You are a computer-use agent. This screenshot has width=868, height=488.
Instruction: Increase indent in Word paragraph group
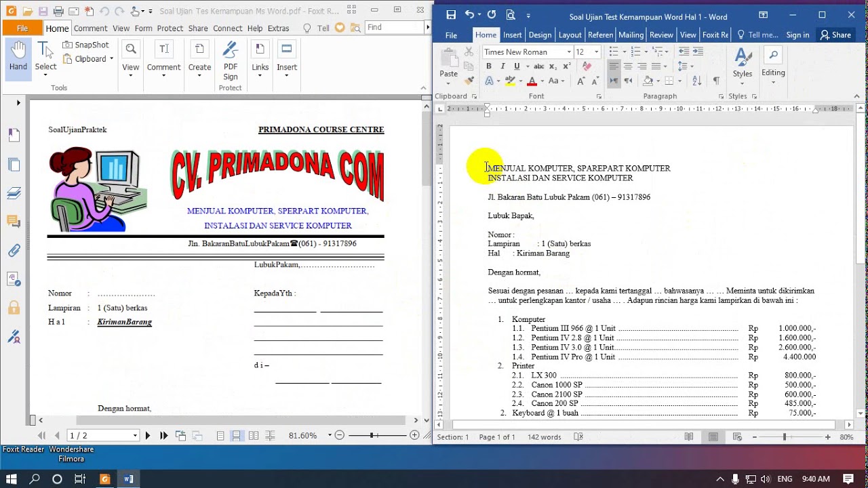[698, 52]
